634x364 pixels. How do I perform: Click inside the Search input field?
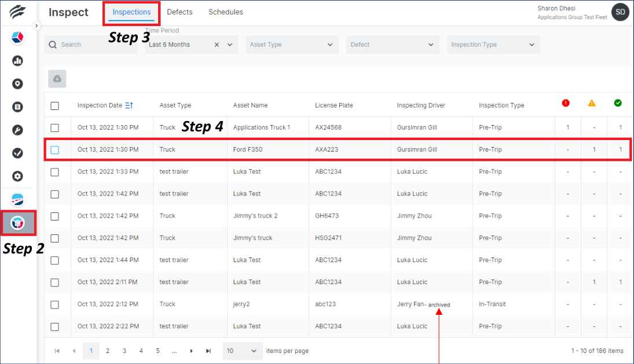[x=90, y=45]
